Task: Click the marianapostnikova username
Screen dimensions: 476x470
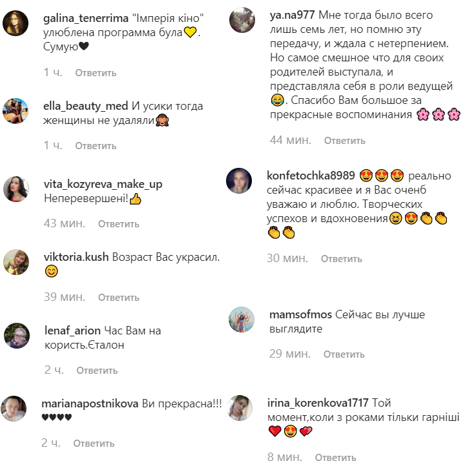Action: coord(90,404)
